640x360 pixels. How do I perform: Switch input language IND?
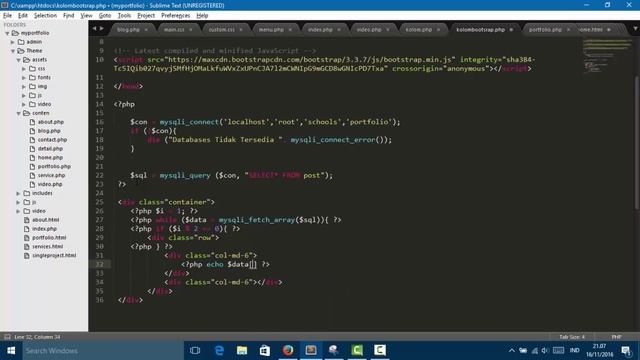(575, 351)
